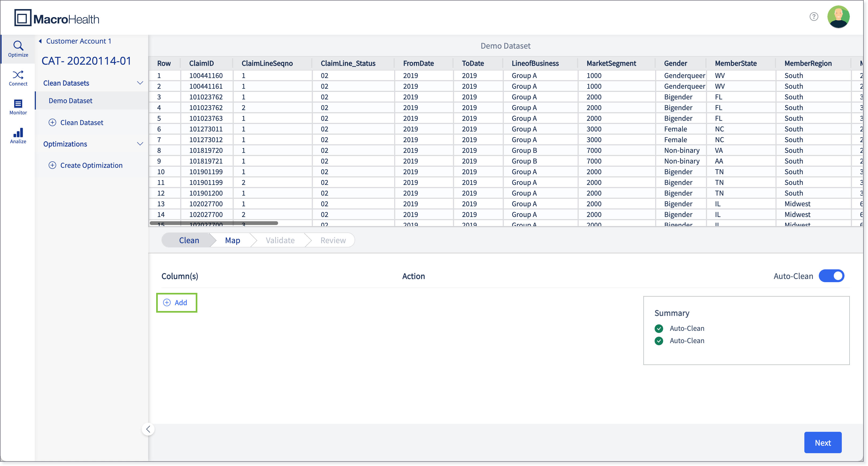Go back to Customer Account 1

[79, 41]
